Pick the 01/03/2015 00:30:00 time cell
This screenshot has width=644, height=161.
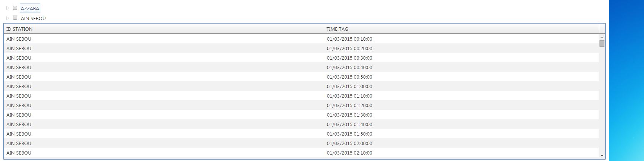tap(349, 58)
